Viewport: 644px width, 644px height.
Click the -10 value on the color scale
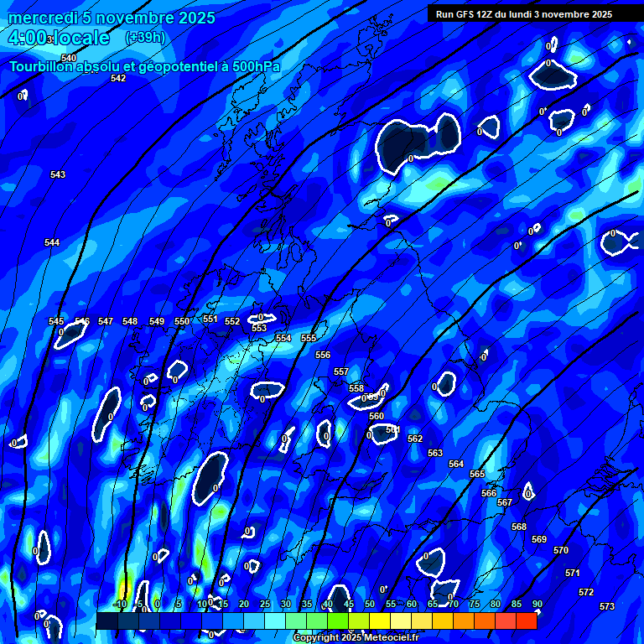(120, 604)
